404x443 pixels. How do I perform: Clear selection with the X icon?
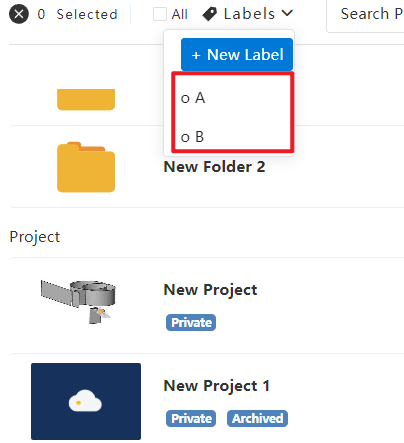tap(19, 14)
